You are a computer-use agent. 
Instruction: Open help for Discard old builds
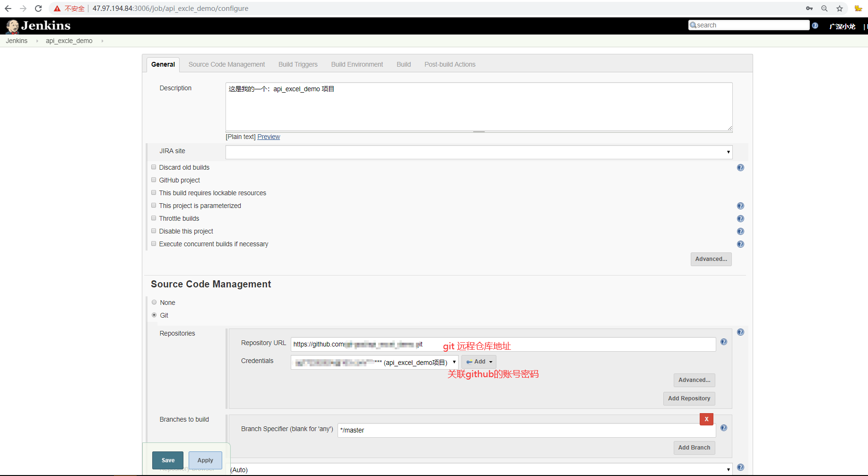point(740,168)
